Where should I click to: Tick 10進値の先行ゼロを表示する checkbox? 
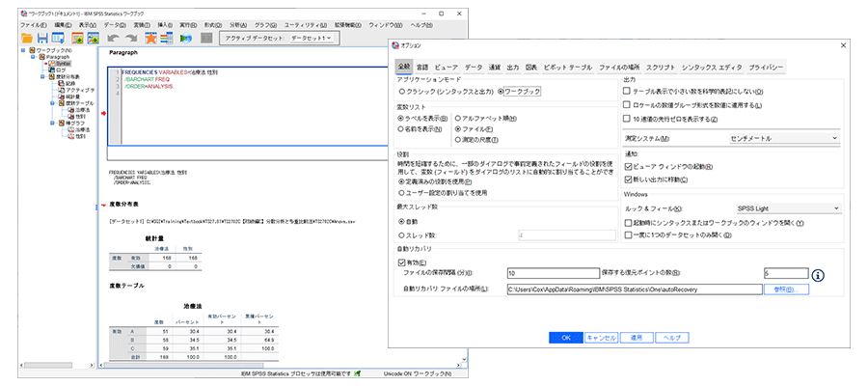627,119
